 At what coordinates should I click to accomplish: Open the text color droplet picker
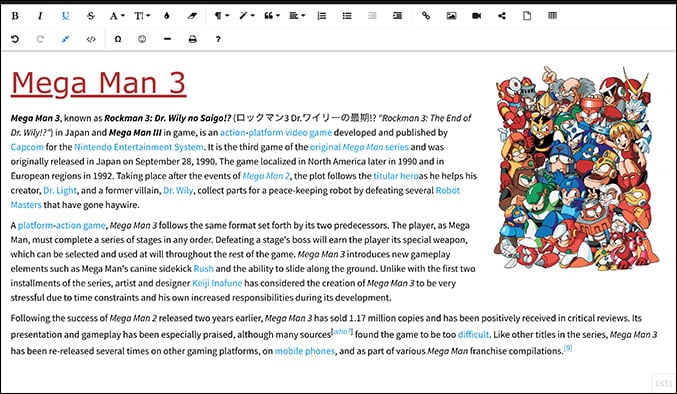(167, 16)
